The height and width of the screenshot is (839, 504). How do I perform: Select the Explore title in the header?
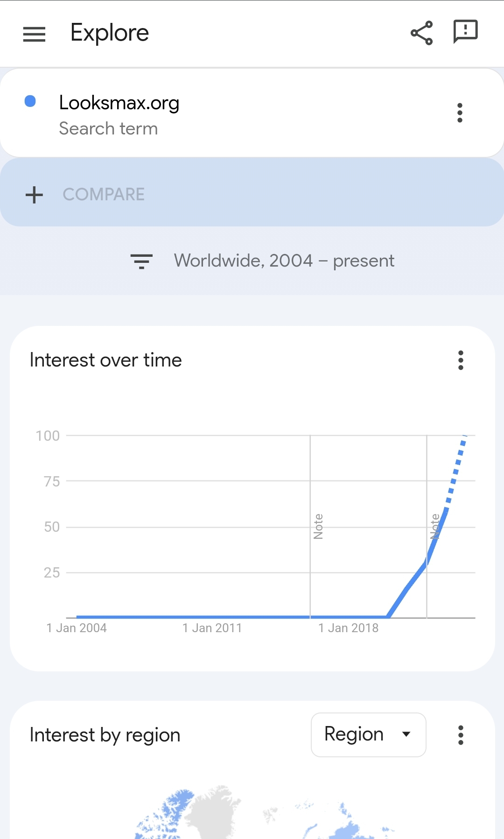(x=109, y=33)
